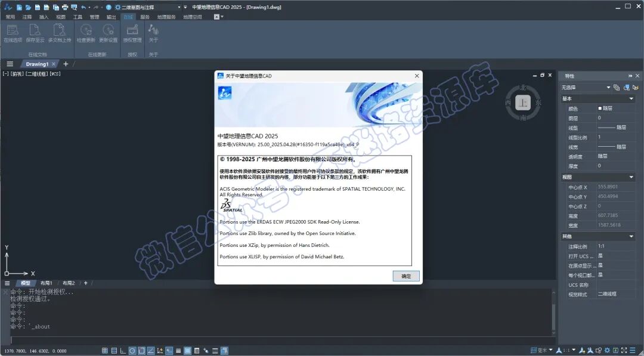
Task: Switch to the 插入 ribbon tab
Action: coord(44,17)
